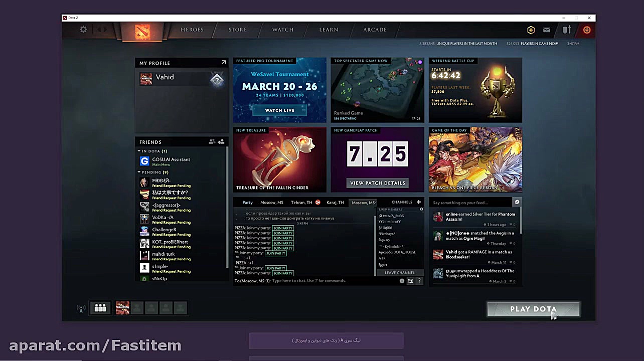Select pending friend <{aggressor}>

[183, 207]
